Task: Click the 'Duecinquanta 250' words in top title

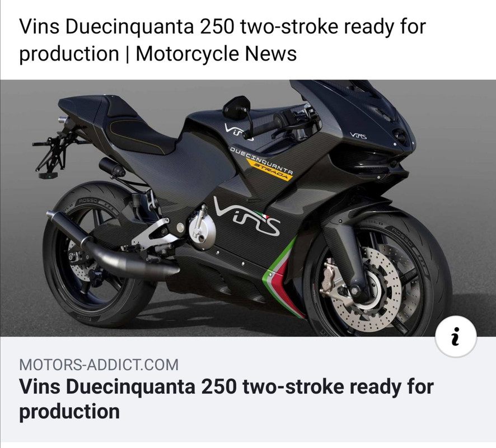Action: [150, 26]
